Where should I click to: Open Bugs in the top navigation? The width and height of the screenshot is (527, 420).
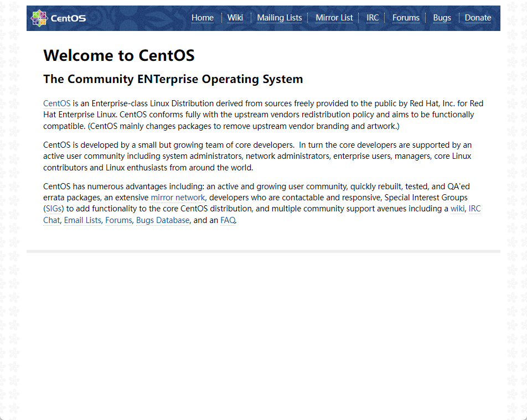click(x=442, y=18)
